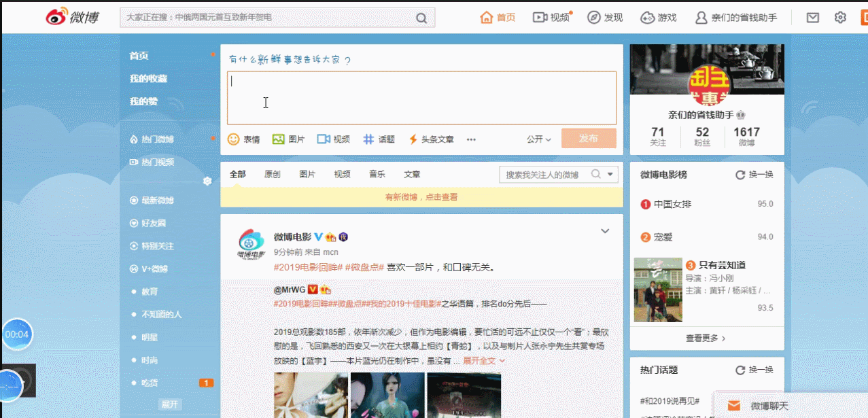Click 有新微博，点击查看 notification bar
Image resolution: width=868 pixels, height=418 pixels.
click(421, 197)
